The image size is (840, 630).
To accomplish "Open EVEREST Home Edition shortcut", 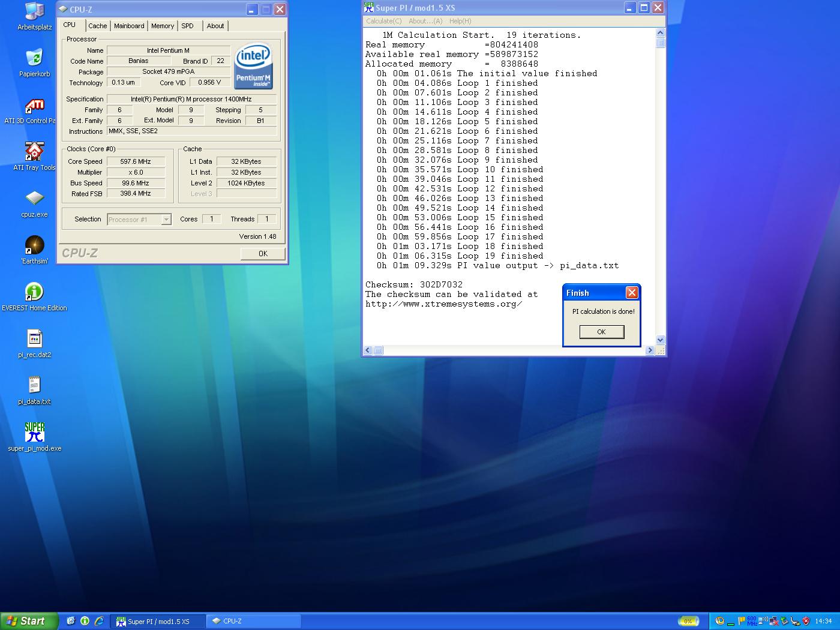I will 34,292.
